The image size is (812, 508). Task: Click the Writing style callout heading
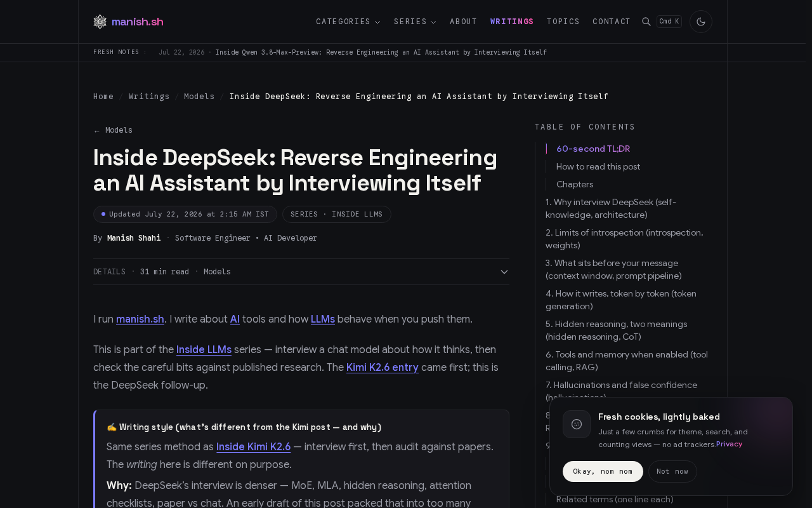pos(244,427)
